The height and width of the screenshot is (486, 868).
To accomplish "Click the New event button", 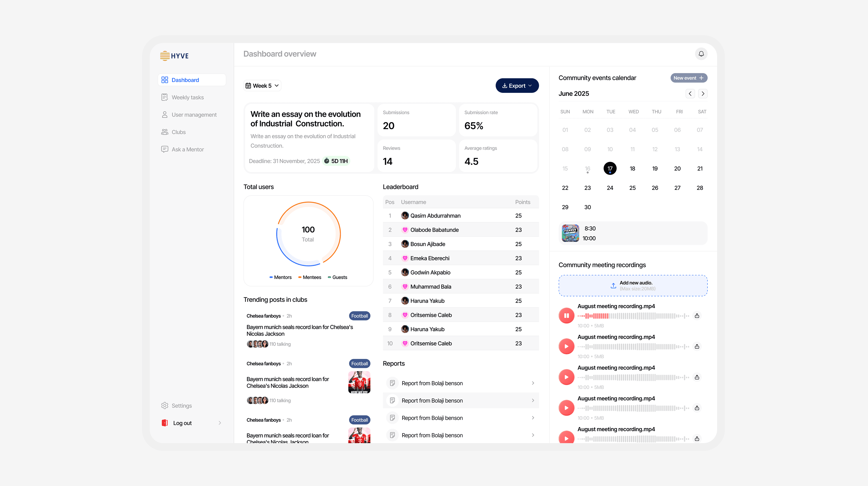I will click(688, 78).
